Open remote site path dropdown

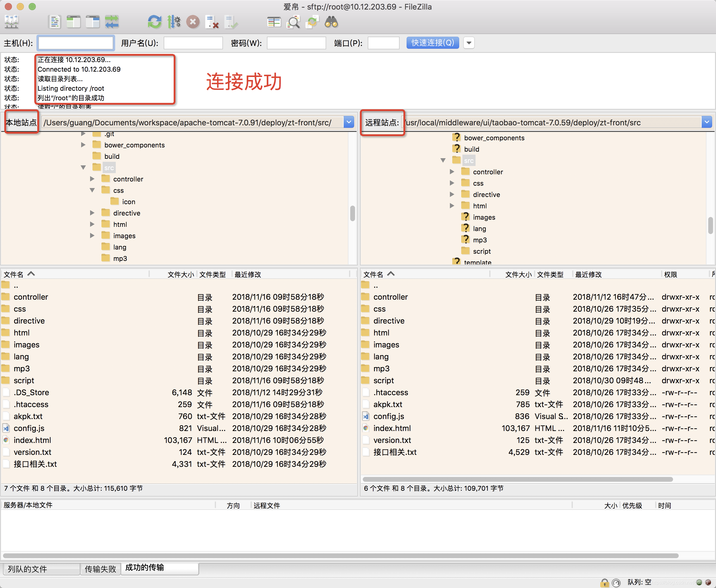click(706, 122)
